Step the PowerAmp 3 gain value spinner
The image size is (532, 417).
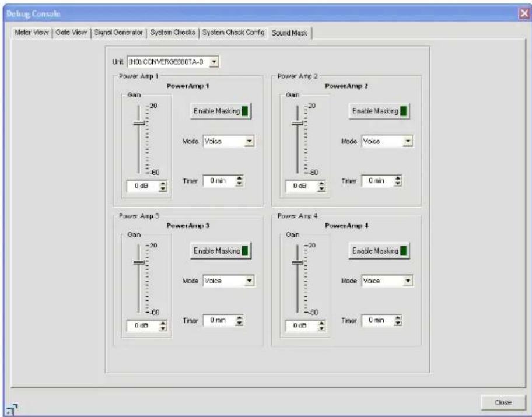point(163,326)
